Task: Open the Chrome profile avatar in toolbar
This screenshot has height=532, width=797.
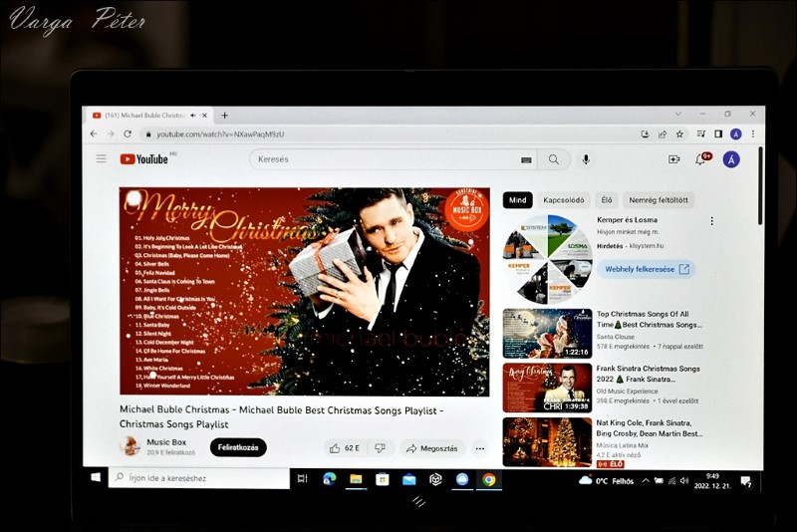Action: 735,134
